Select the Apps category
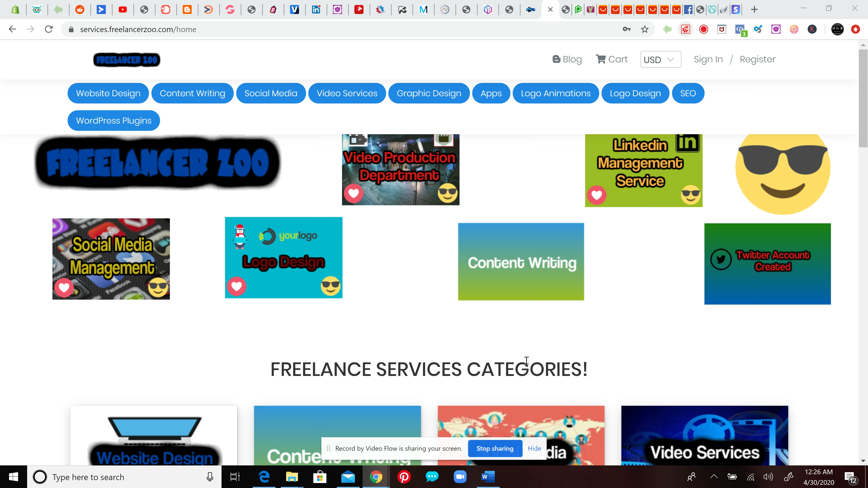The width and height of the screenshot is (868, 488). tap(491, 93)
